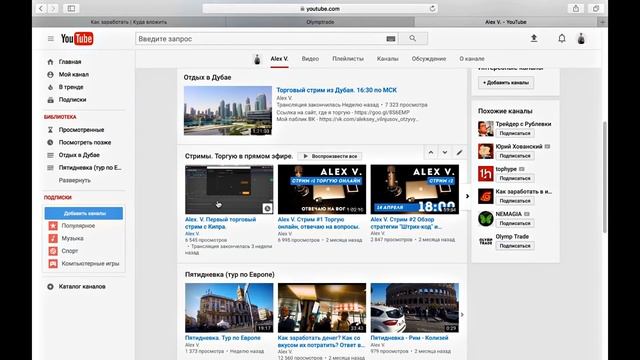Switch to the Каналы tab
Screen dimensions: 640x360
[x=387, y=59]
